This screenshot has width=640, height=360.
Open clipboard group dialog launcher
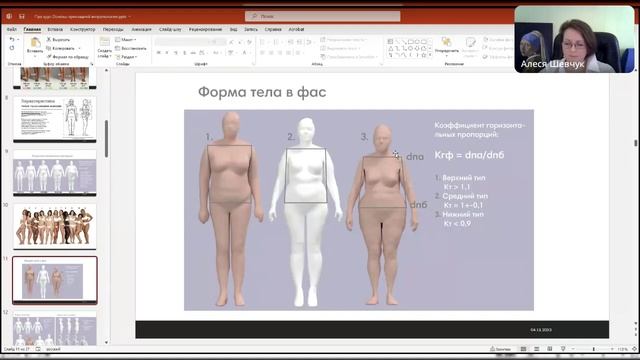pyautogui.click(x=91, y=64)
